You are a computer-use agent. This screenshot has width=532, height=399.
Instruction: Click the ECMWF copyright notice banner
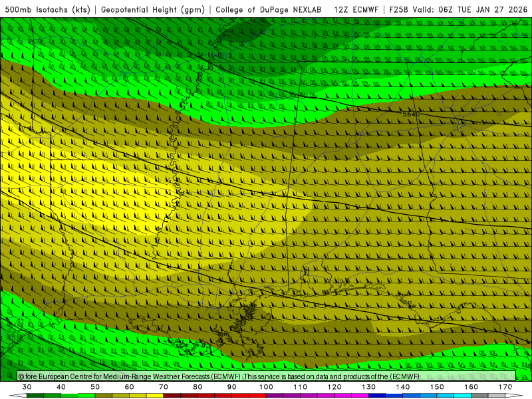click(267, 376)
